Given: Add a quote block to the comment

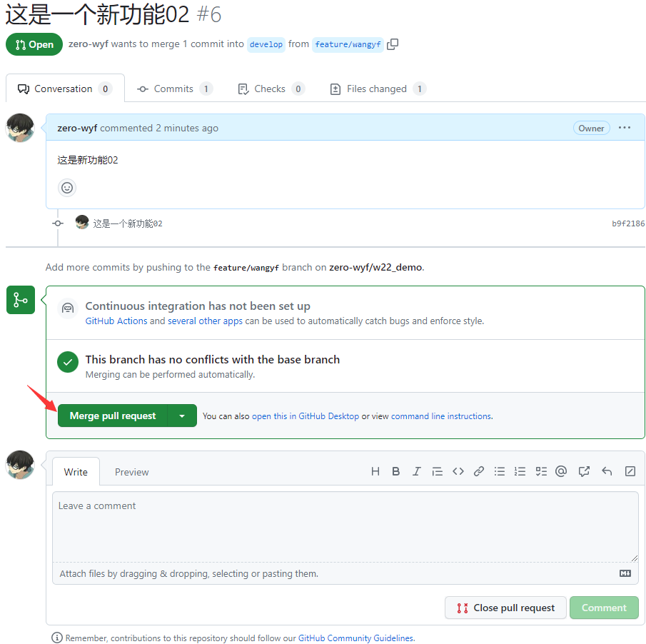Looking at the screenshot, I should pos(438,471).
